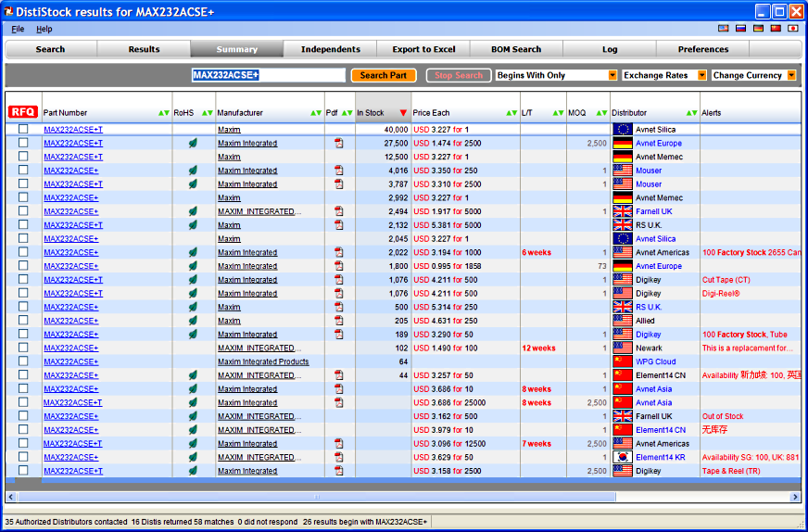Check RFQ box for WPG Cloud row

[x=23, y=361]
